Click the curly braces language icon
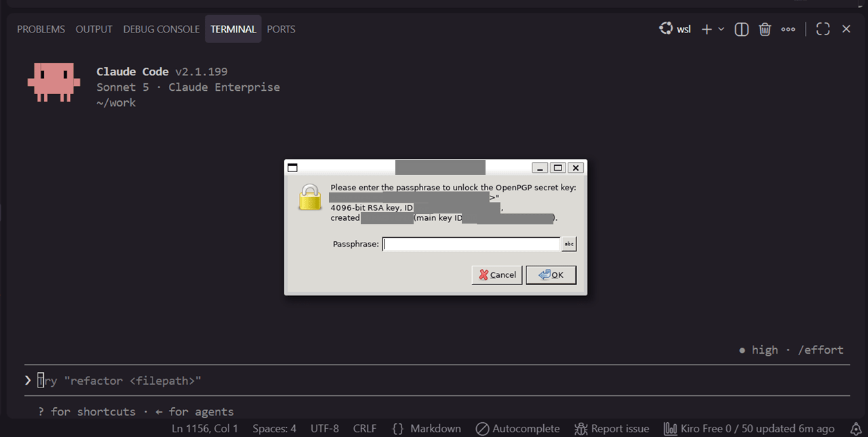Screen dimensions: 868x437 coord(398,429)
